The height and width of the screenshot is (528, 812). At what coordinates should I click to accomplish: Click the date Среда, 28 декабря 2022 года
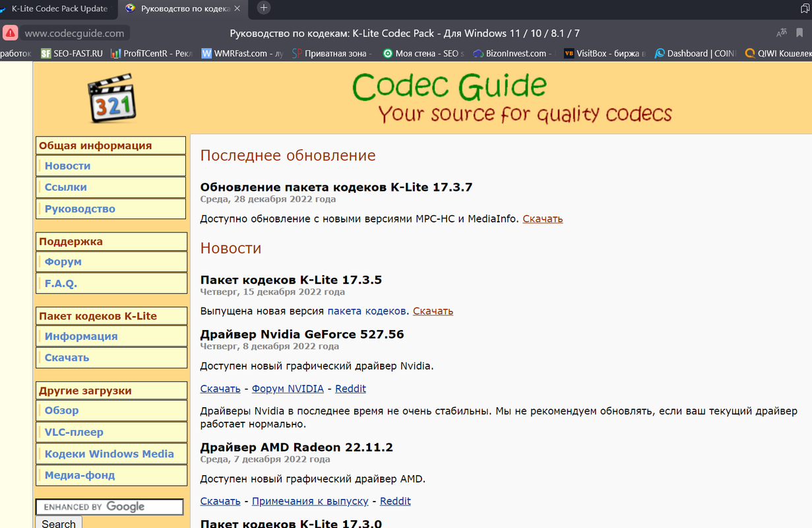coord(268,199)
